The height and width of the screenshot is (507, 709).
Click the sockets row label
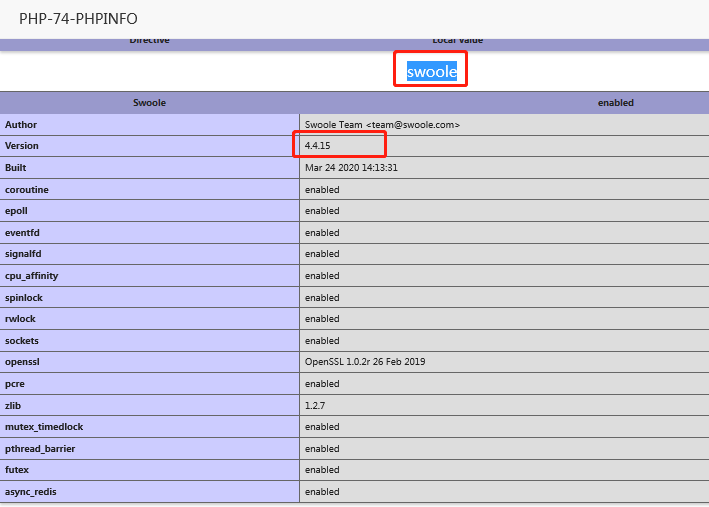coord(22,341)
